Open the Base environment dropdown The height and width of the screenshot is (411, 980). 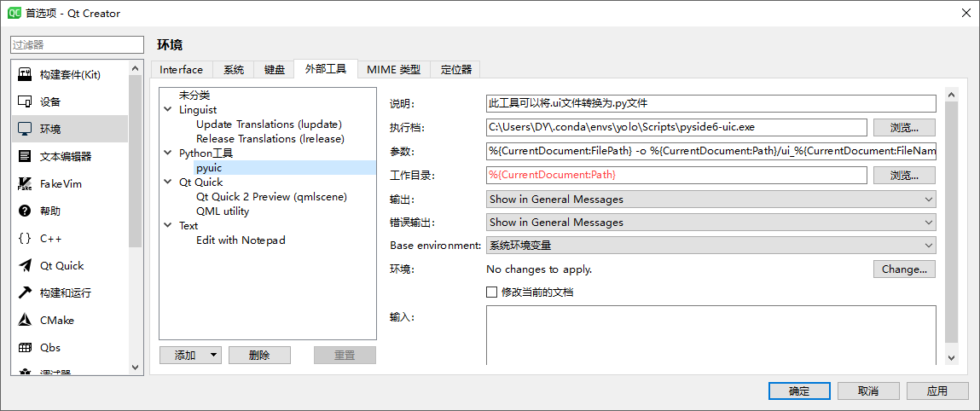click(710, 246)
